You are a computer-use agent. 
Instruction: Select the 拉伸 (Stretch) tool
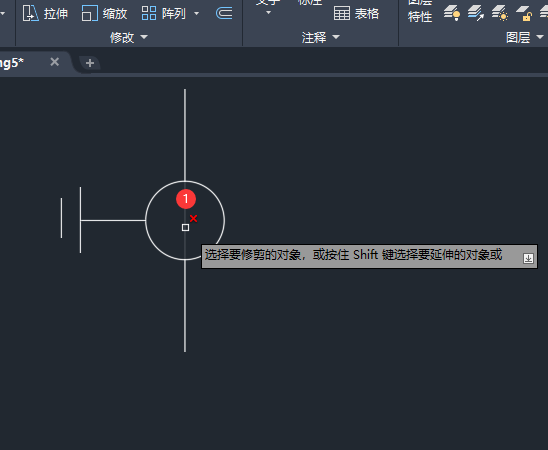45,14
